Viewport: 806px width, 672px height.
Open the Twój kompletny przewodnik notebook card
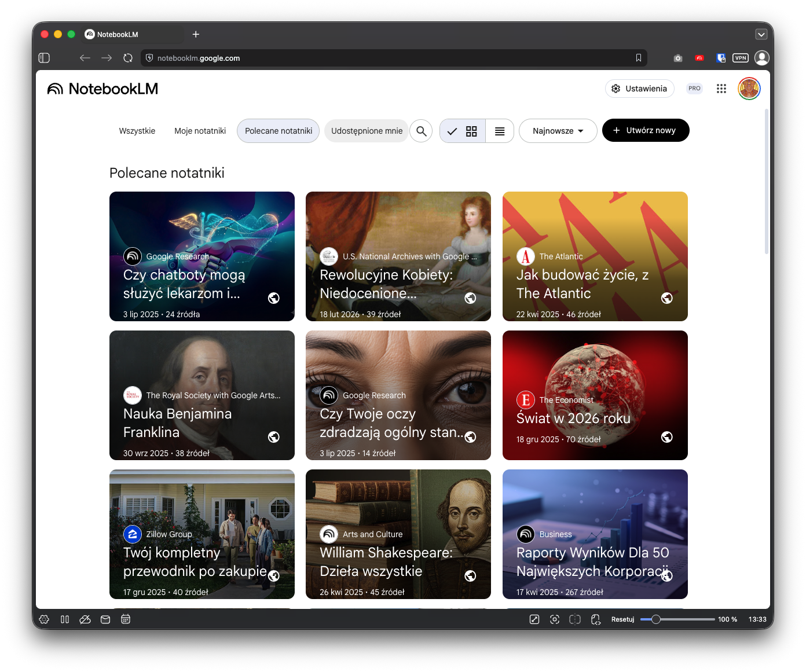point(202,534)
